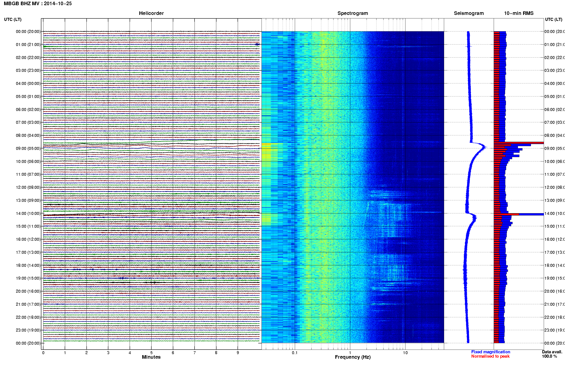Click the Minutes axis label
This screenshot has height=368, width=588.
pos(151,357)
